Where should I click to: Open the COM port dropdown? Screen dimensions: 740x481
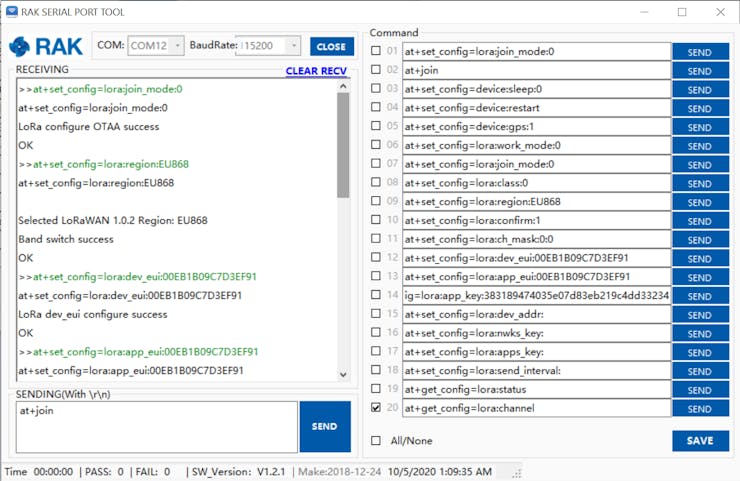[156, 46]
